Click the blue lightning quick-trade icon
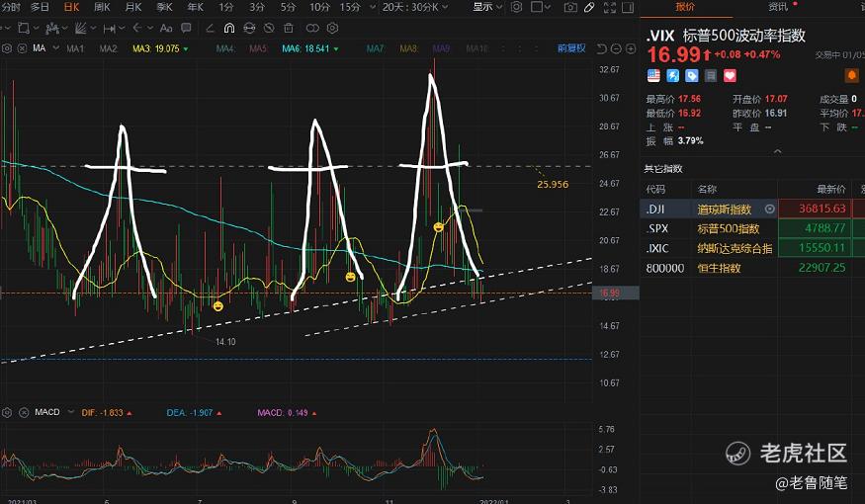 coord(673,75)
